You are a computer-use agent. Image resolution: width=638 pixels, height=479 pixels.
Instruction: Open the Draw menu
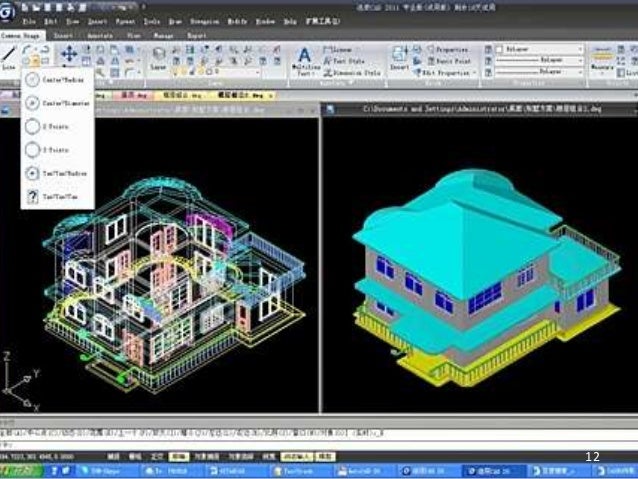point(175,21)
